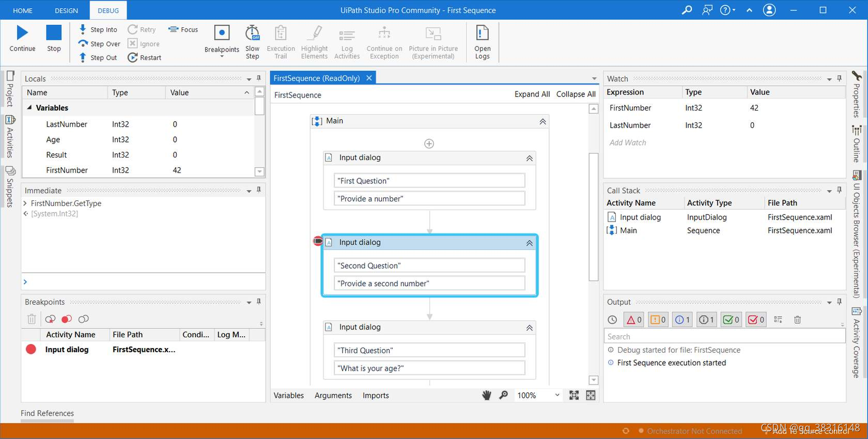Screen dimensions: 868x439
Task: Open the 100% zoom dropdown
Action: click(557, 395)
